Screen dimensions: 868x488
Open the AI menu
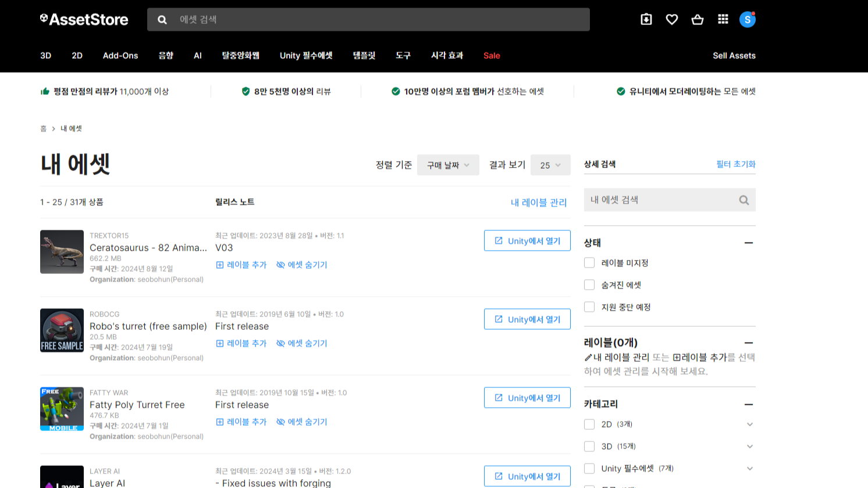coord(198,56)
